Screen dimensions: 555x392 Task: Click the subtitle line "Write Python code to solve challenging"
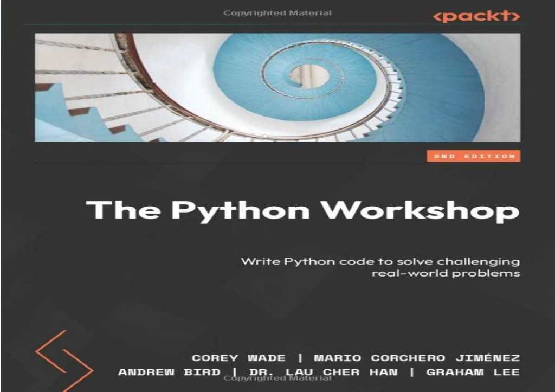pyautogui.click(x=380, y=262)
